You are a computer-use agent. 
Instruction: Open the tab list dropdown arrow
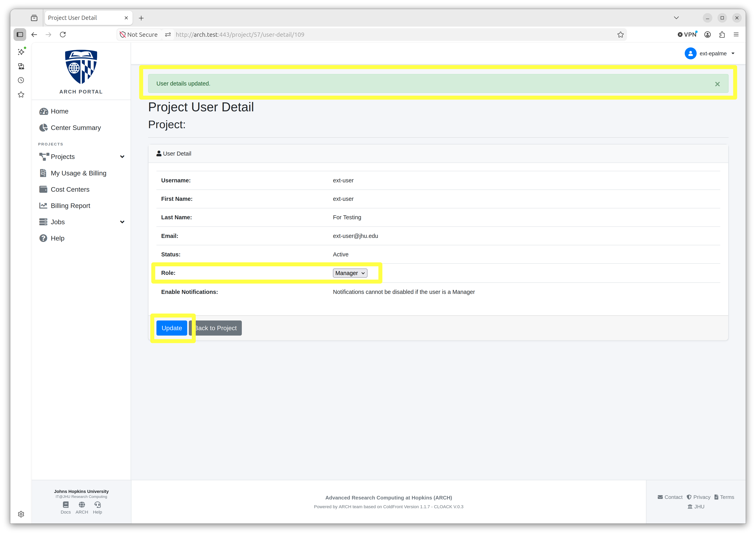coord(676,18)
